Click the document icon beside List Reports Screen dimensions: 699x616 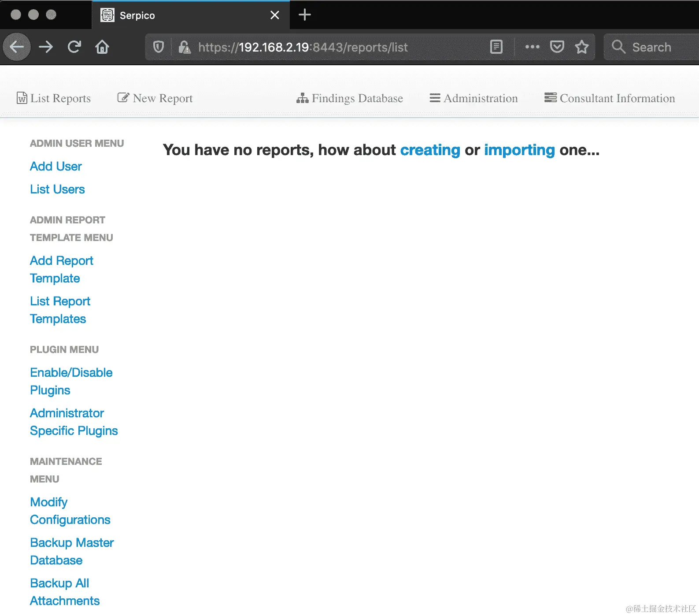coord(22,98)
